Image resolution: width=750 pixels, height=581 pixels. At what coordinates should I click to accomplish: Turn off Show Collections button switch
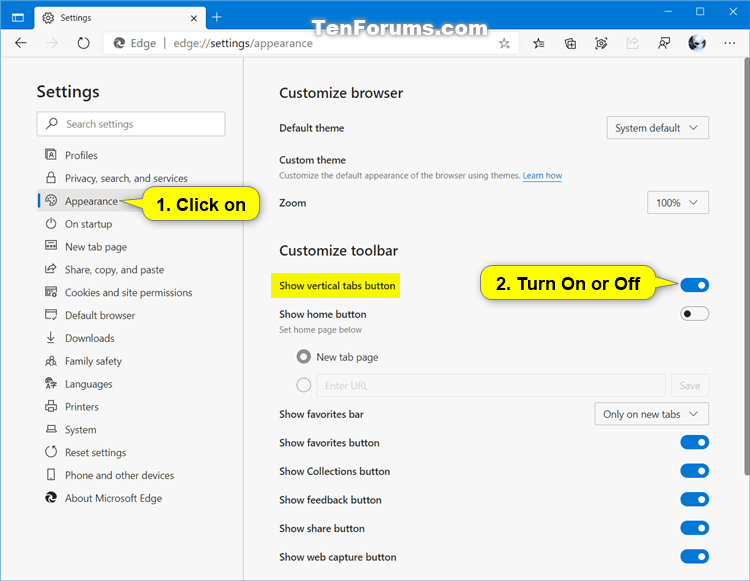pyautogui.click(x=695, y=471)
